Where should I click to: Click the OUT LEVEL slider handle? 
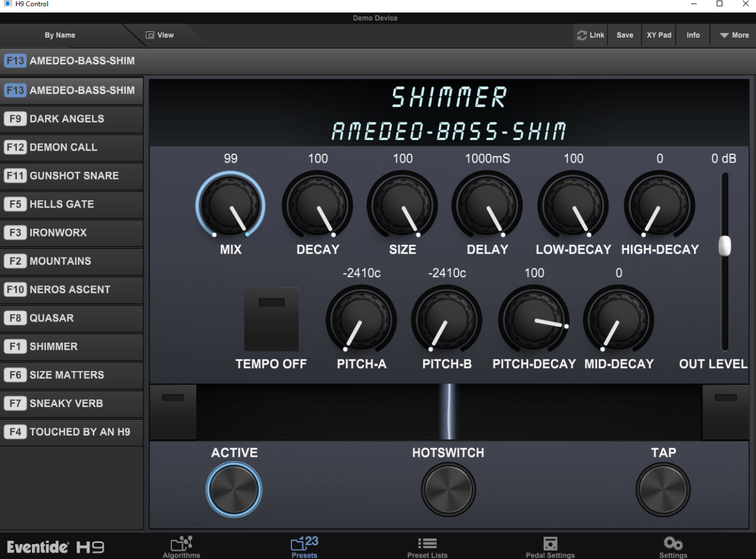[725, 246]
